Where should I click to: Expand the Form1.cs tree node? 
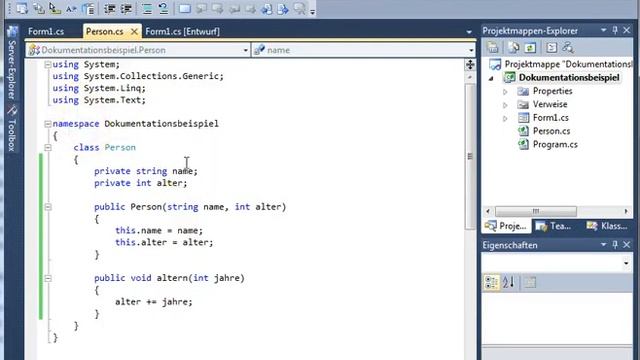(505, 118)
